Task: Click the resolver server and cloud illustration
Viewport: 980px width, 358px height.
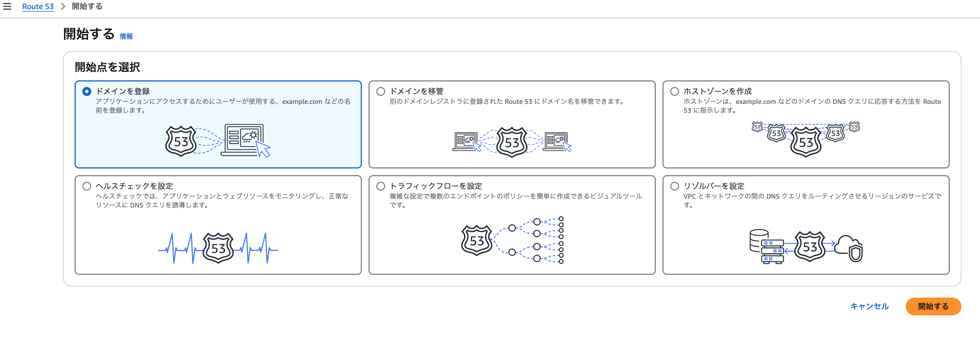Action: [x=806, y=246]
